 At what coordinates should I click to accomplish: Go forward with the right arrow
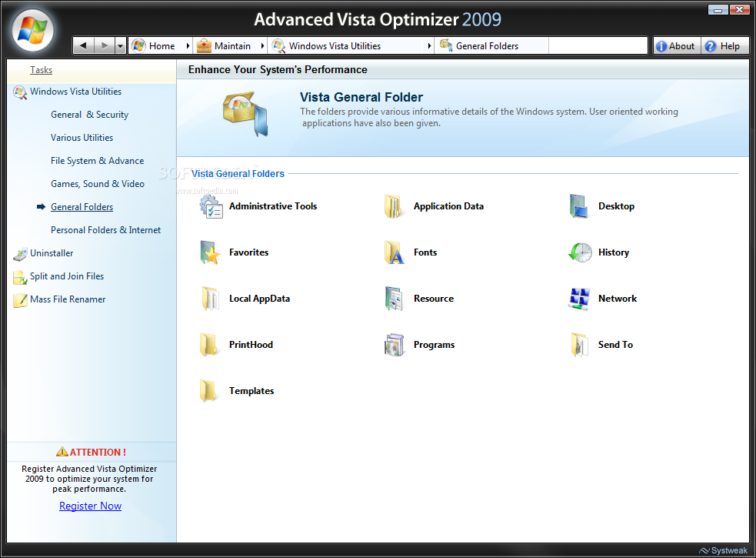104,46
